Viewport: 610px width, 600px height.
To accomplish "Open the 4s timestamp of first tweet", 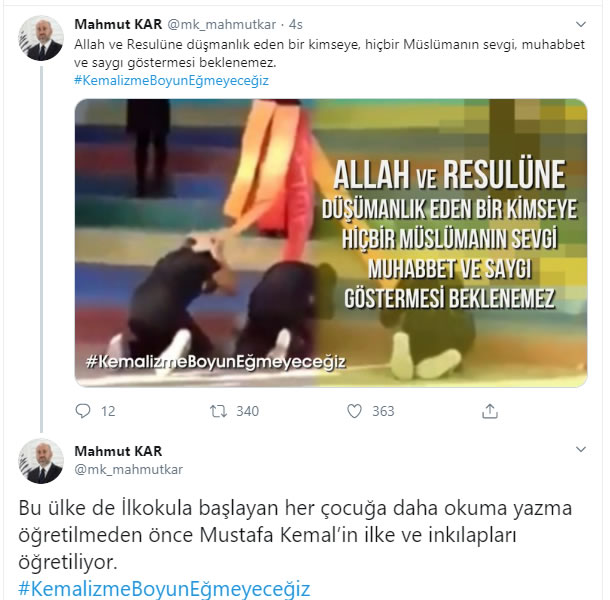I will tap(296, 25).
